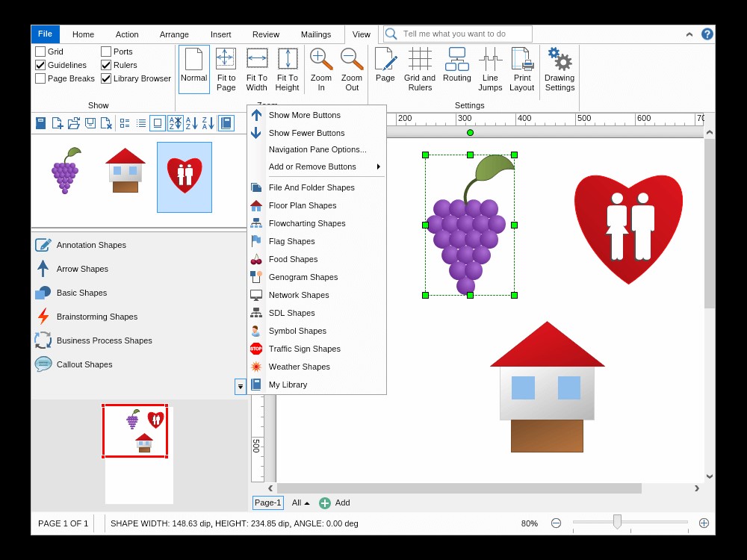The height and width of the screenshot is (560, 747).
Task: Add a new page with Add button
Action: [335, 503]
